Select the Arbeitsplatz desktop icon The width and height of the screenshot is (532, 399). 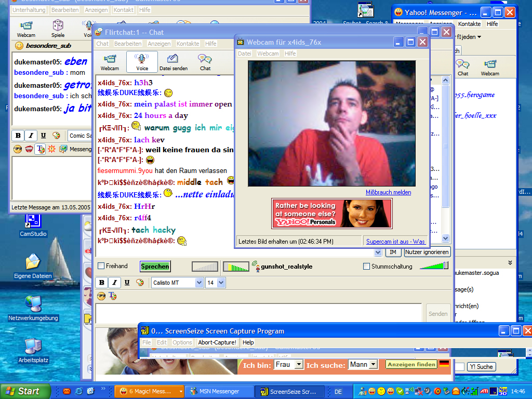(33, 351)
